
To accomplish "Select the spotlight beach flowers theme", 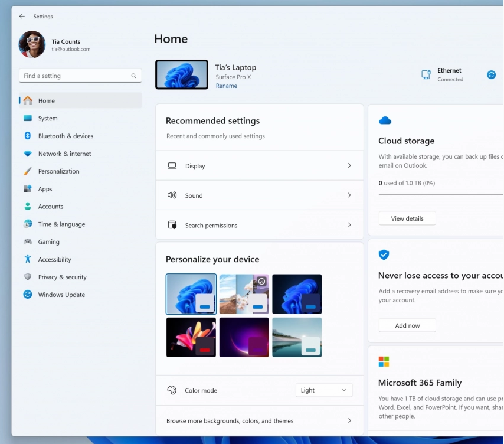I will tap(244, 294).
